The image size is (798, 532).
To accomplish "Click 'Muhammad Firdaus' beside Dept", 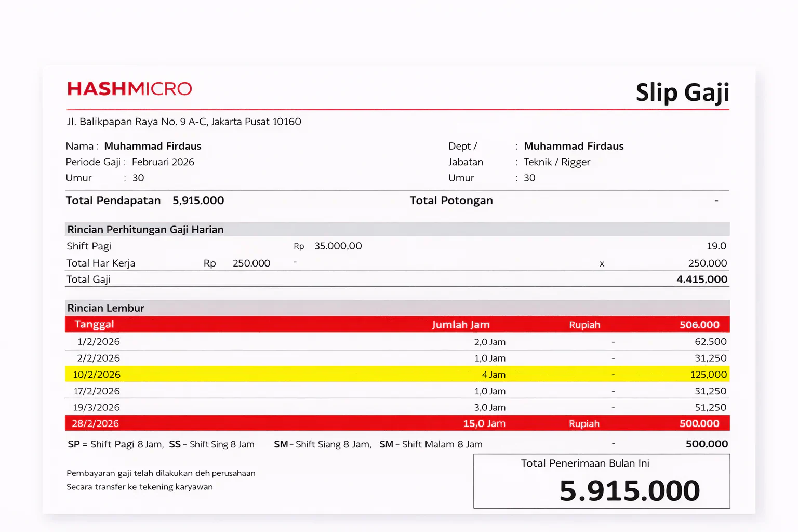I will pos(574,146).
